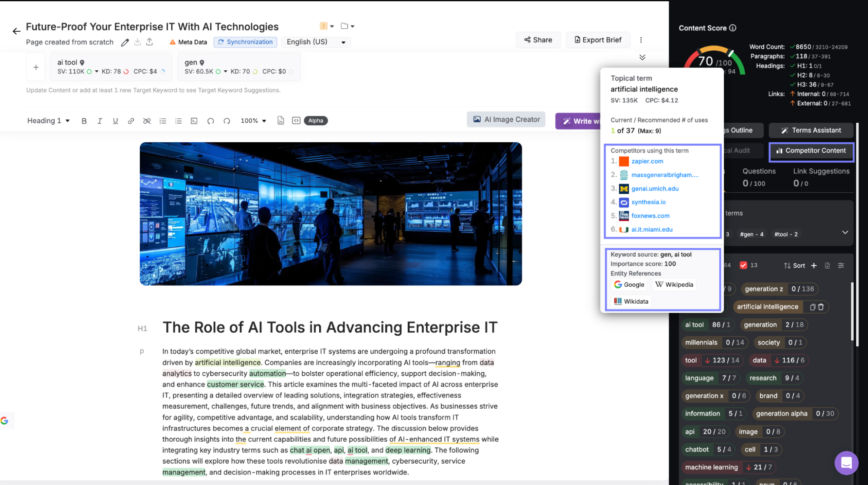
Task: Open the English (US) language dropdown
Action: [316, 42]
